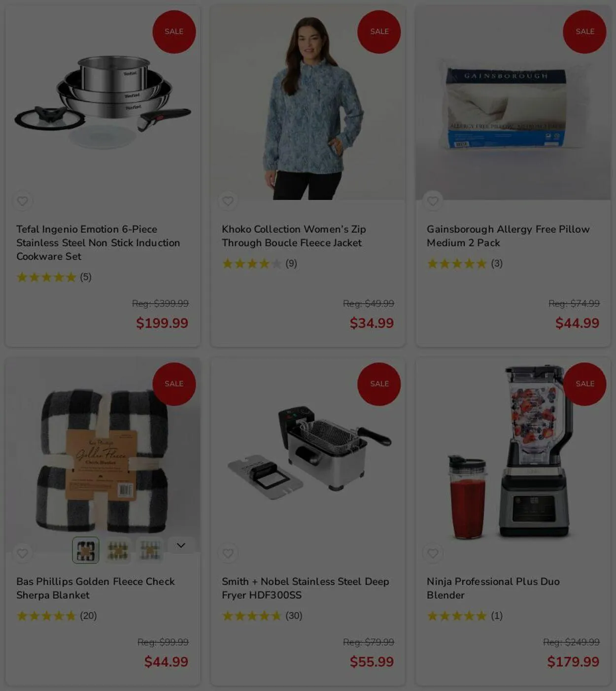View the Gainsborough pillow product image
616x691 pixels.
point(513,102)
